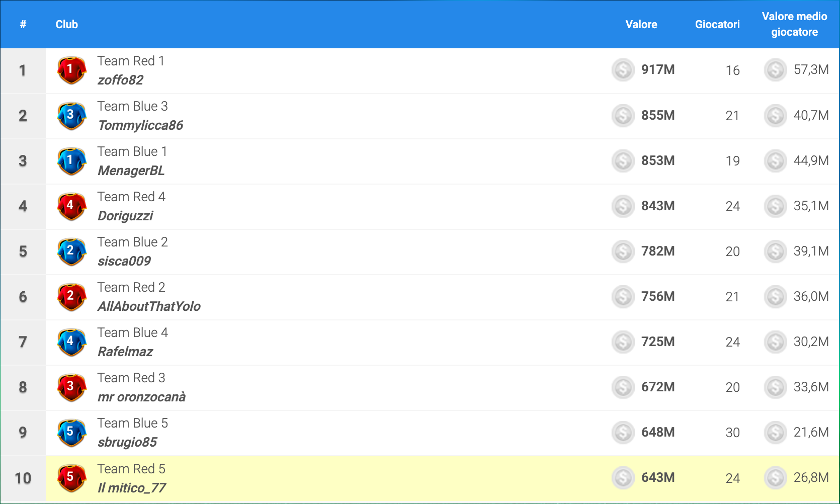Open the Team Red 5 club name
This screenshot has height=504, width=840.
click(131, 469)
